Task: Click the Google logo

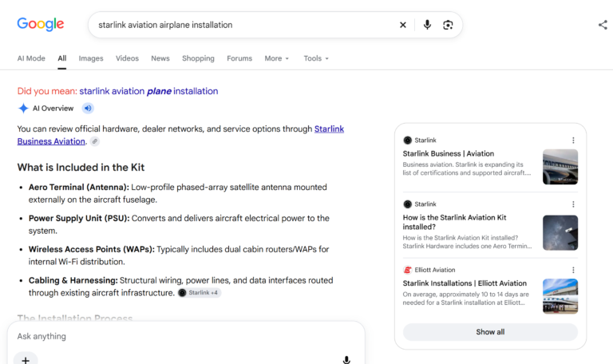Action: click(40, 24)
